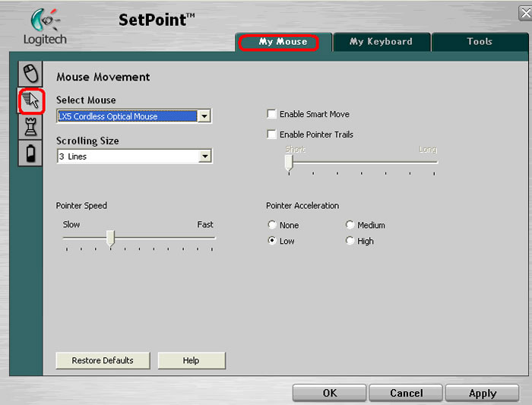Enable Smart Move checkbox
This screenshot has height=405, width=532.
271,114
